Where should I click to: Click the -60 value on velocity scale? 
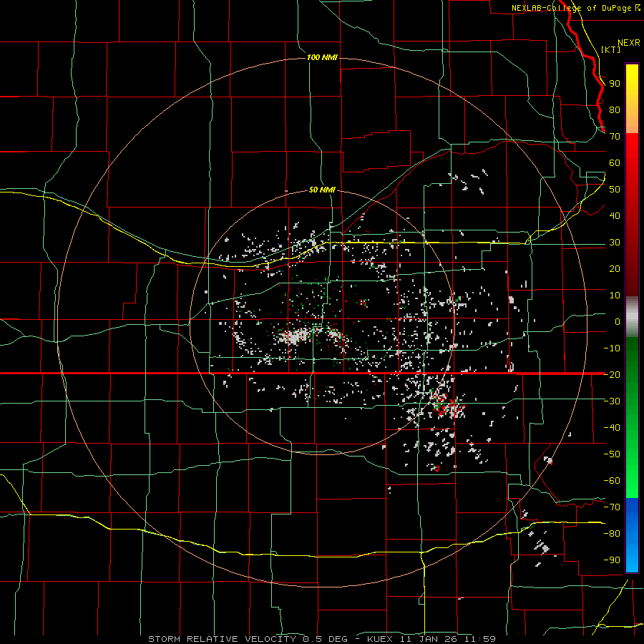click(612, 481)
